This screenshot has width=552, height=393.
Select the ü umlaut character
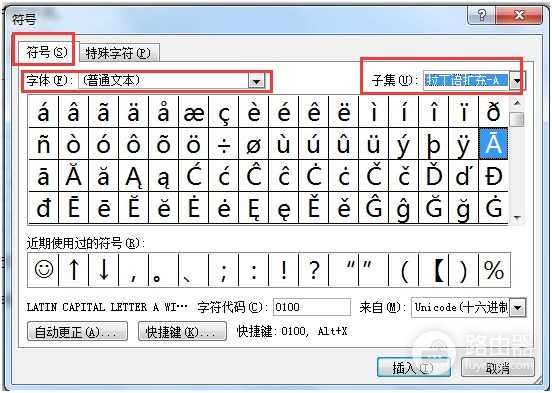tap(374, 144)
